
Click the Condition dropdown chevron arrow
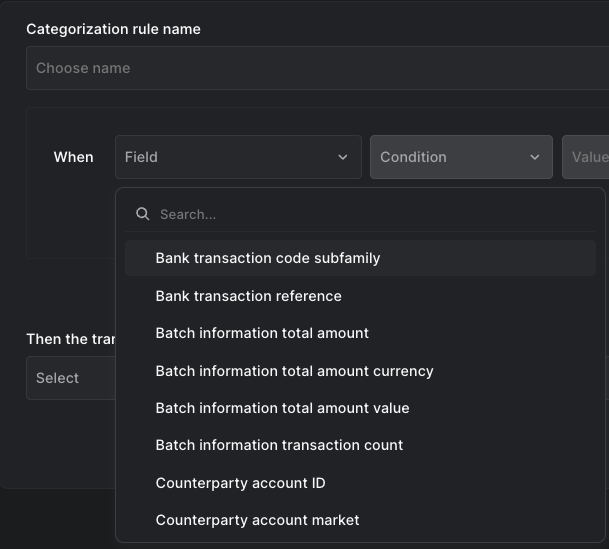(x=535, y=157)
